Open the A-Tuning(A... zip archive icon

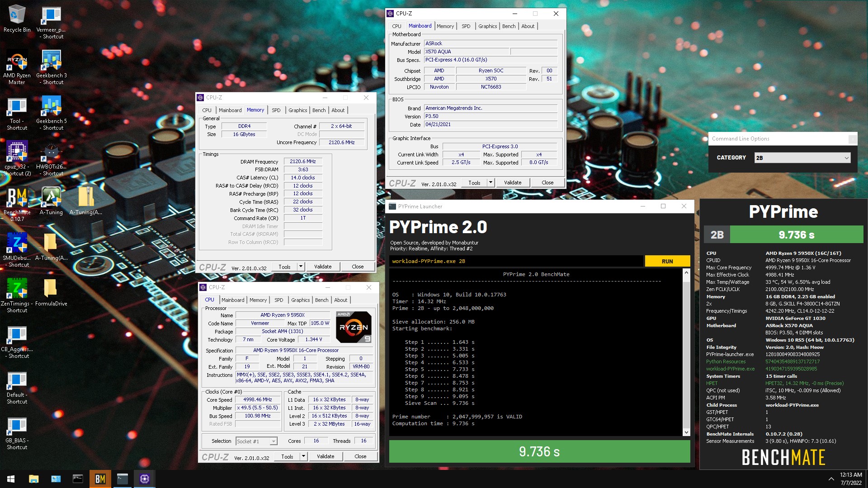[x=86, y=201]
